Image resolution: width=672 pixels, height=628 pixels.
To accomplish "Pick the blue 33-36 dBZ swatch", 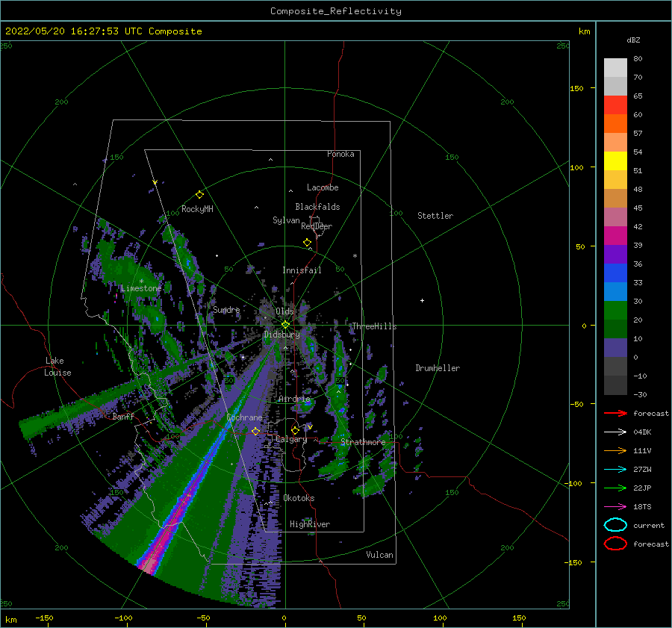I will 615,273.
